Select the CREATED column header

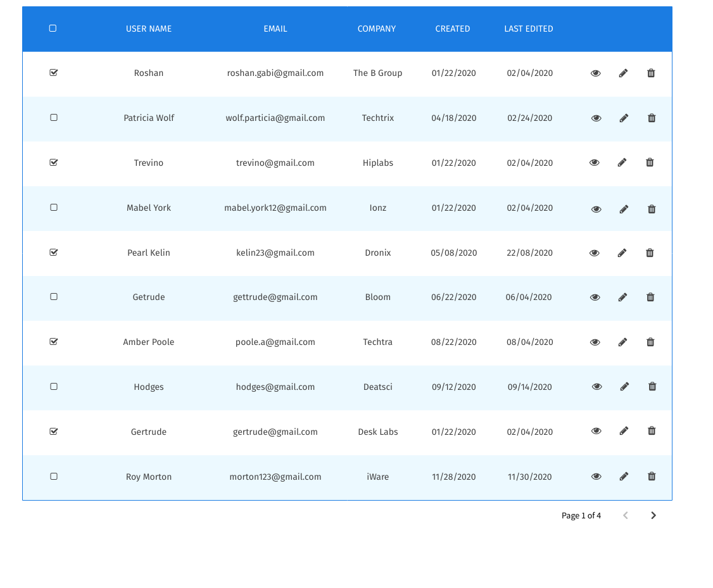[452, 28]
